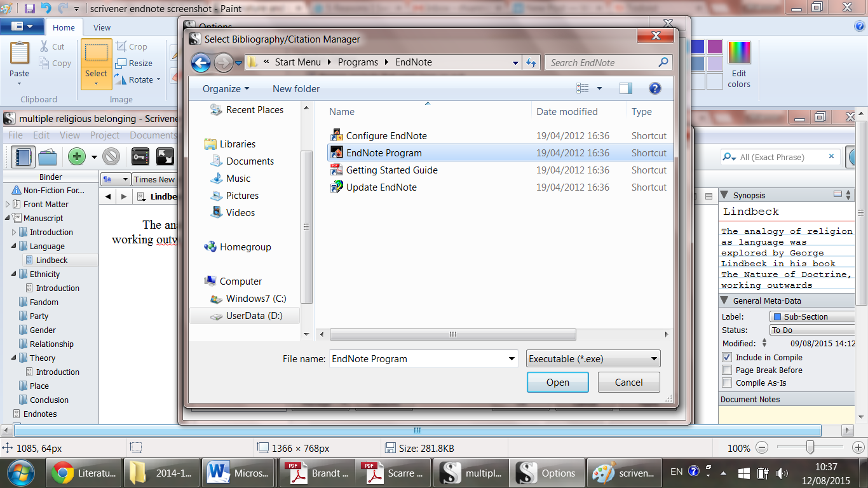Screen dimensions: 868x488
Task: Click the Back arrow in the file dialog
Action: coord(201,62)
